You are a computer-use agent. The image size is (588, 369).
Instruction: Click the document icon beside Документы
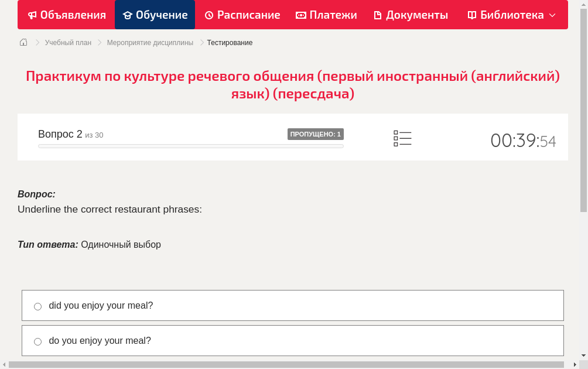click(378, 15)
